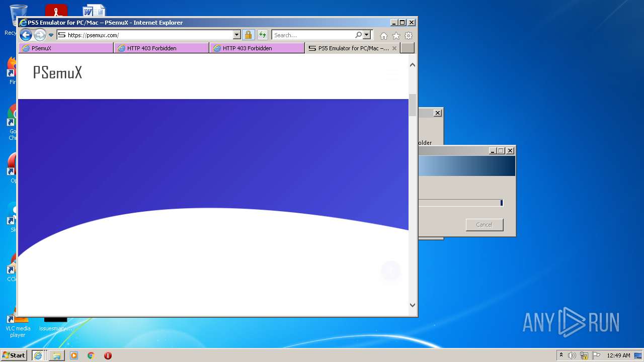This screenshot has height=362, width=644.
Task: Refresh the page with the refresh icon
Action: [263, 35]
